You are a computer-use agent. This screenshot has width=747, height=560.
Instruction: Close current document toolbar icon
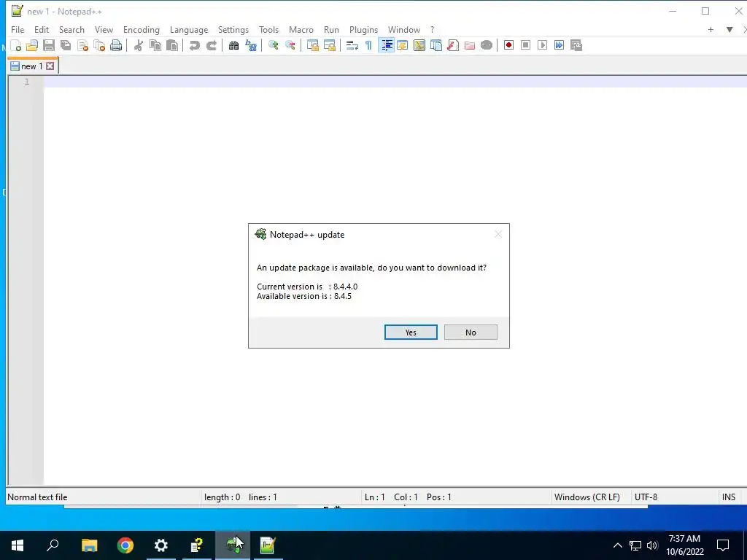tap(83, 46)
